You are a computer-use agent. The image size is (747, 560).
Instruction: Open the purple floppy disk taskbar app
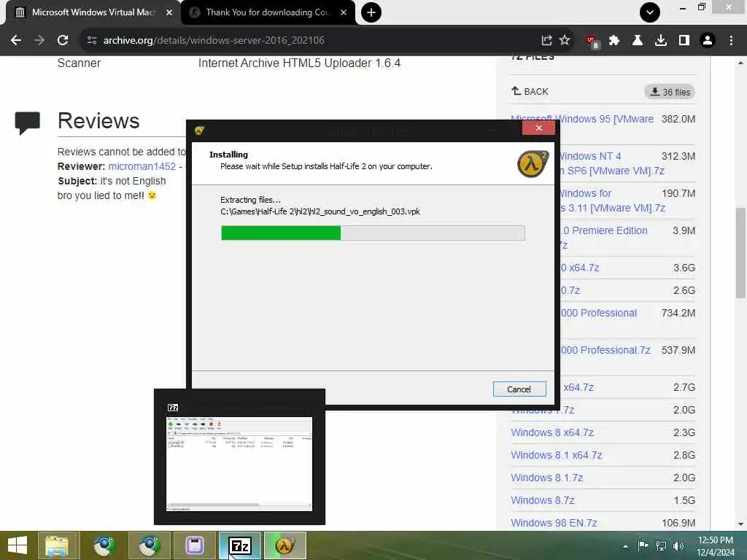[194, 545]
